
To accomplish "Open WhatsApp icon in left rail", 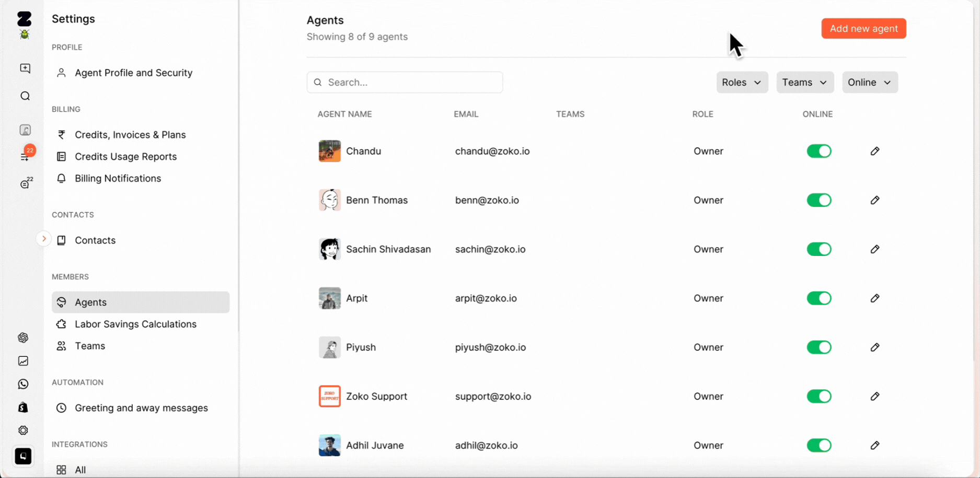I will point(23,384).
